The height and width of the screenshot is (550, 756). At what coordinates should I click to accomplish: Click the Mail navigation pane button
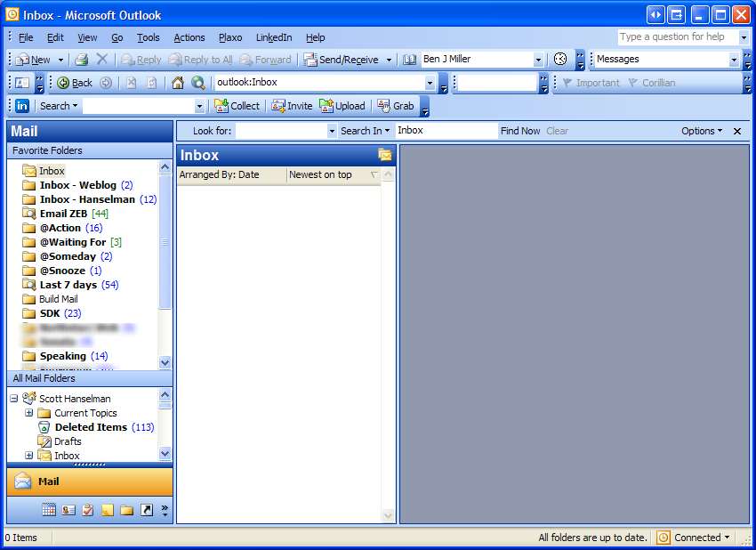[x=90, y=481]
